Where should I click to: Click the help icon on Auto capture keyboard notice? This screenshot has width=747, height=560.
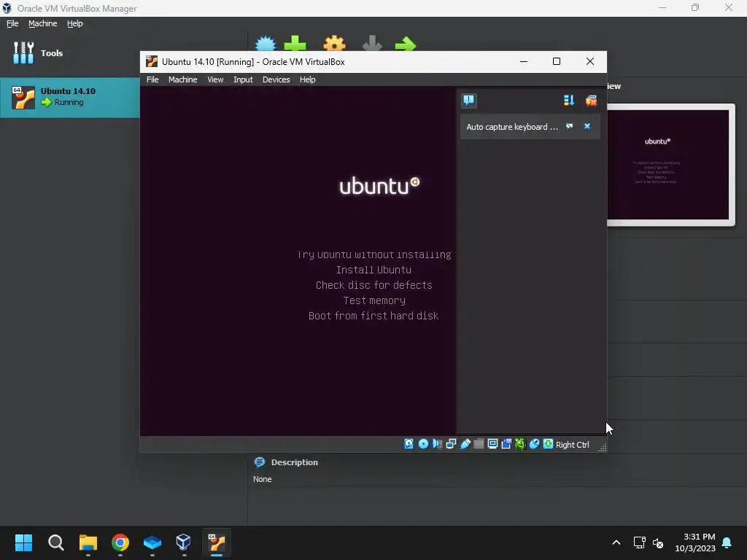569,126
